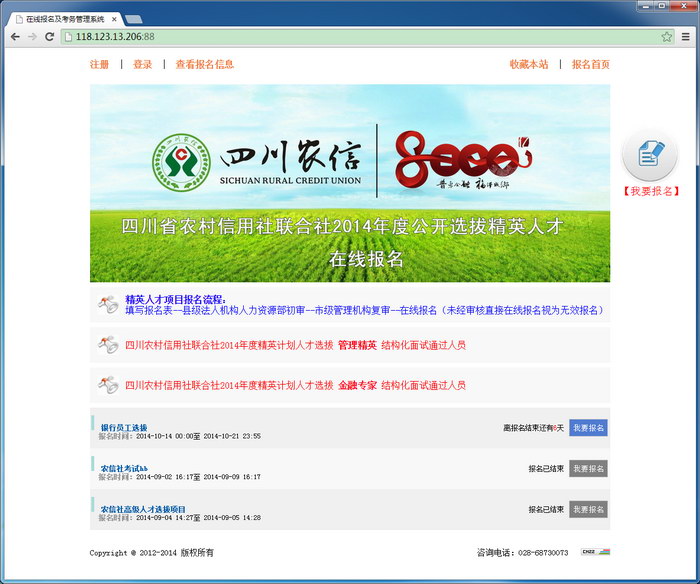The image size is (700, 584).
Task: Click the 登录 link
Action: [x=142, y=64]
